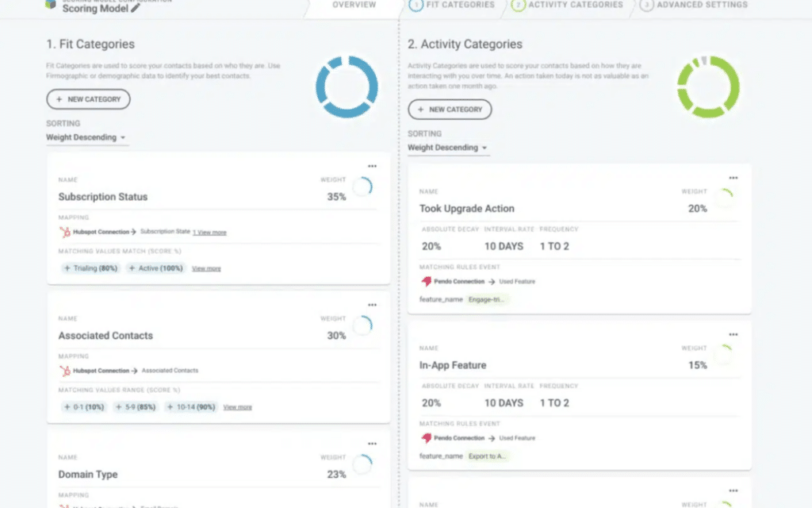Open the three-dot menu on Associated Contacts card
The height and width of the screenshot is (508, 812).
pos(373,306)
